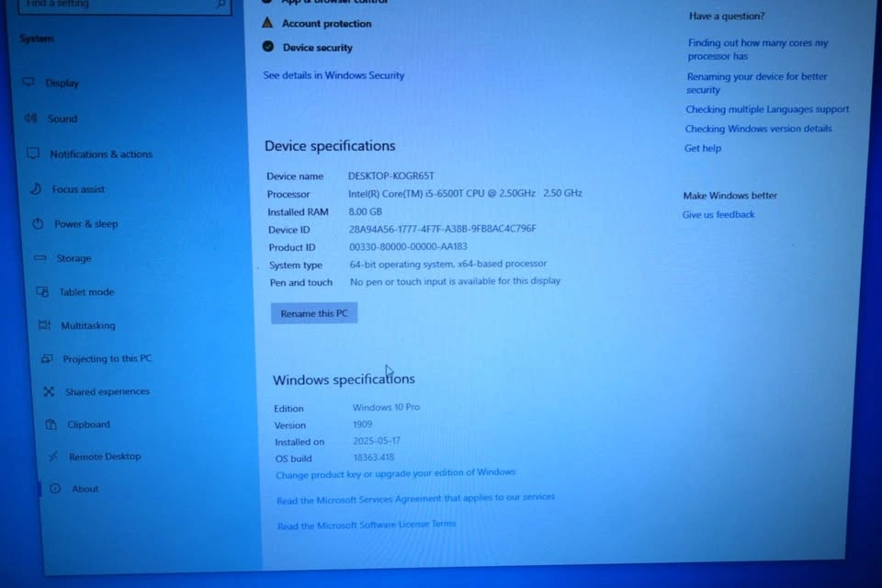Click the Notifications & actions icon

(x=33, y=153)
